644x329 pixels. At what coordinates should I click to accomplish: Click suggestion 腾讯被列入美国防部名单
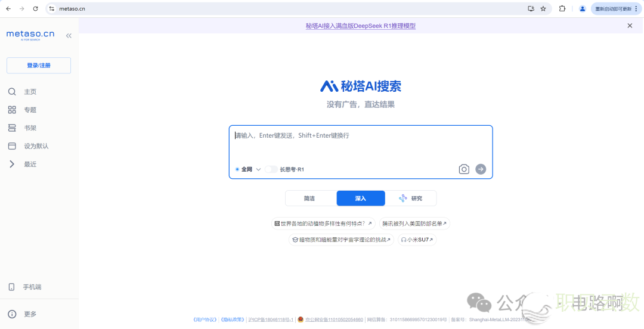coord(414,224)
